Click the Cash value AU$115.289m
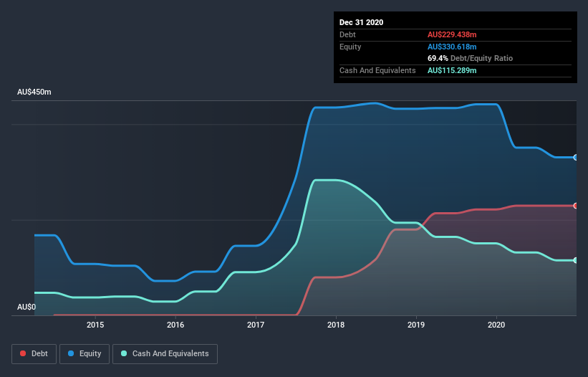Viewport: 588px width, 377px height. pos(452,70)
